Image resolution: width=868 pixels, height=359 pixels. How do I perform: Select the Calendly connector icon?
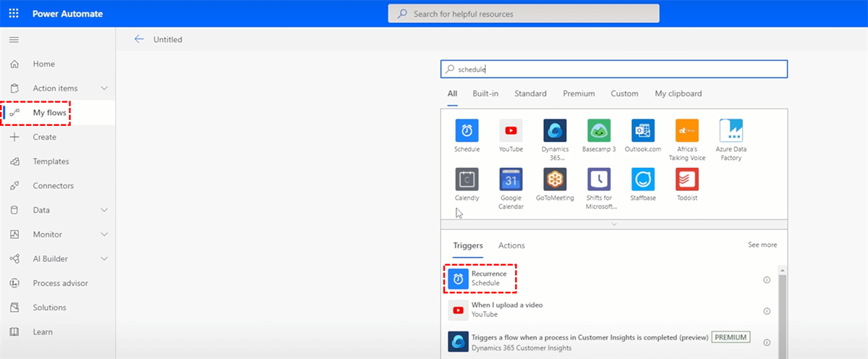point(467,179)
